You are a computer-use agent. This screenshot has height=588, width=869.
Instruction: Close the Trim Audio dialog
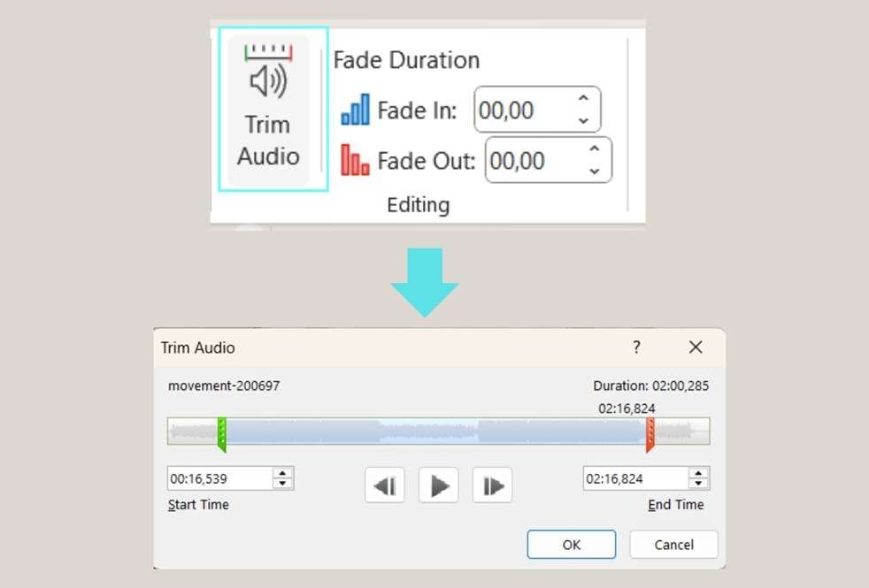tap(696, 347)
